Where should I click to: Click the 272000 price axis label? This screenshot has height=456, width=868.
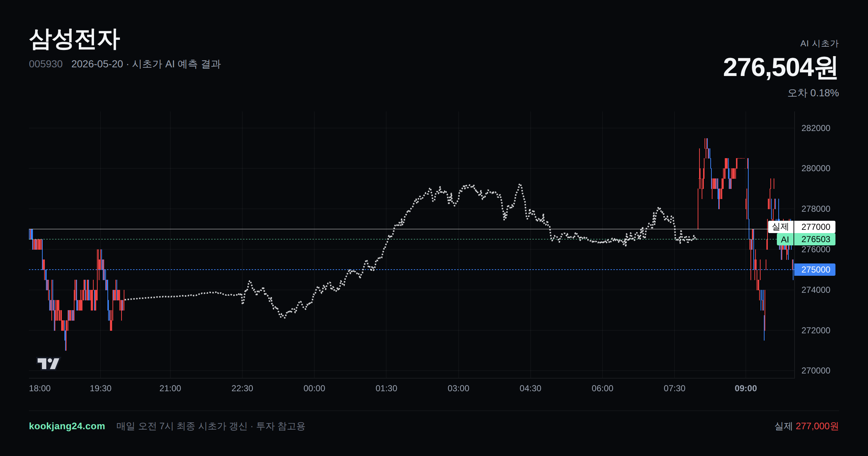coord(816,330)
